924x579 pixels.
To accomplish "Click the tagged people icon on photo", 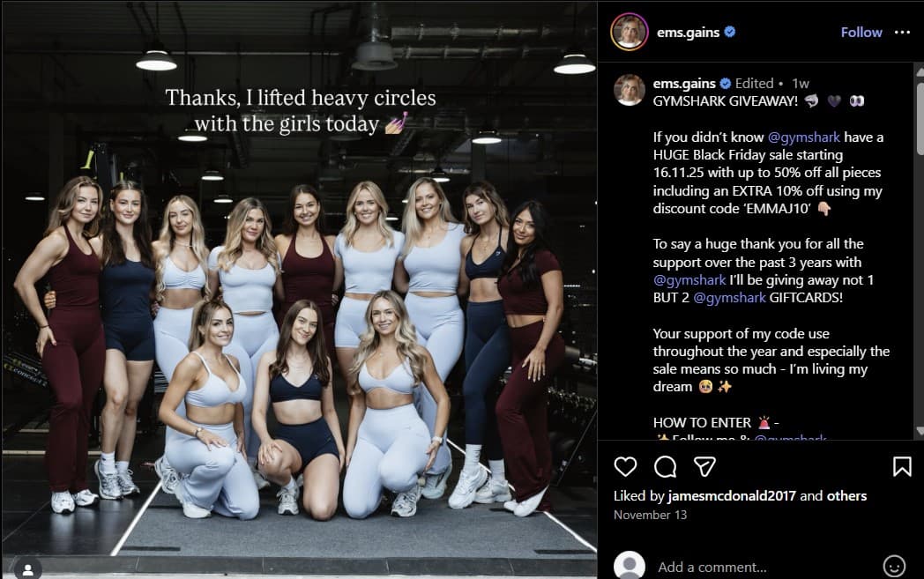I will [28, 568].
